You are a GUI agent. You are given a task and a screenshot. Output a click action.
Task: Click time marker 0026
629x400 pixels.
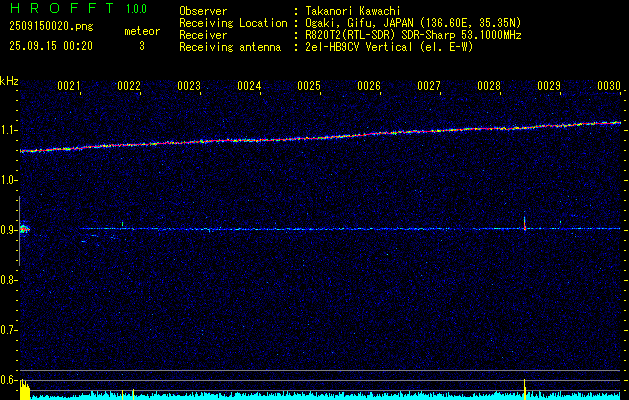point(369,86)
